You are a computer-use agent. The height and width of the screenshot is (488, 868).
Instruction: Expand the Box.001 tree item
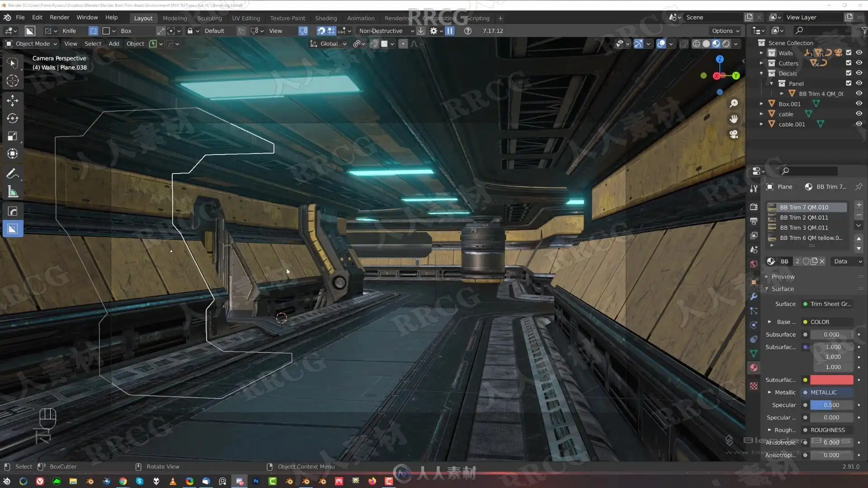point(761,104)
